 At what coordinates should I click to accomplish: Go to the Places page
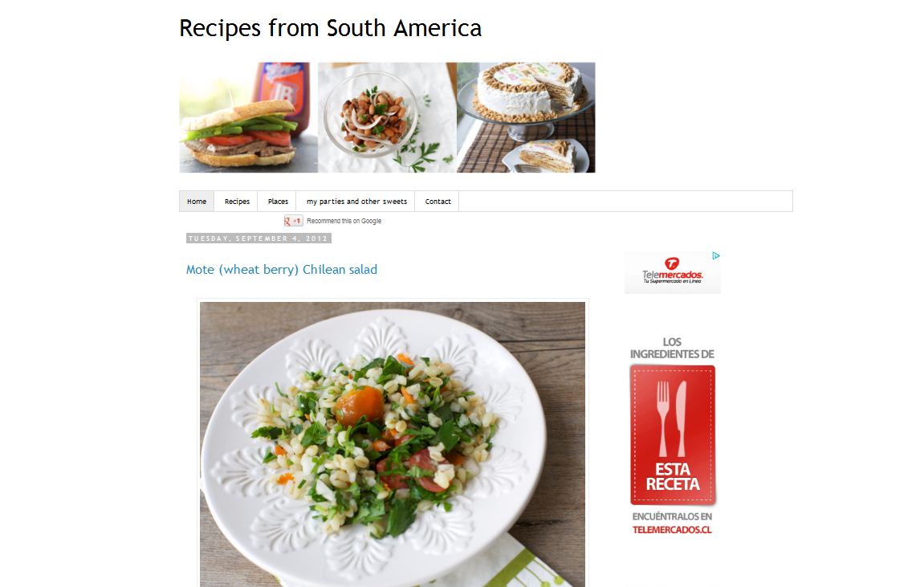point(278,202)
